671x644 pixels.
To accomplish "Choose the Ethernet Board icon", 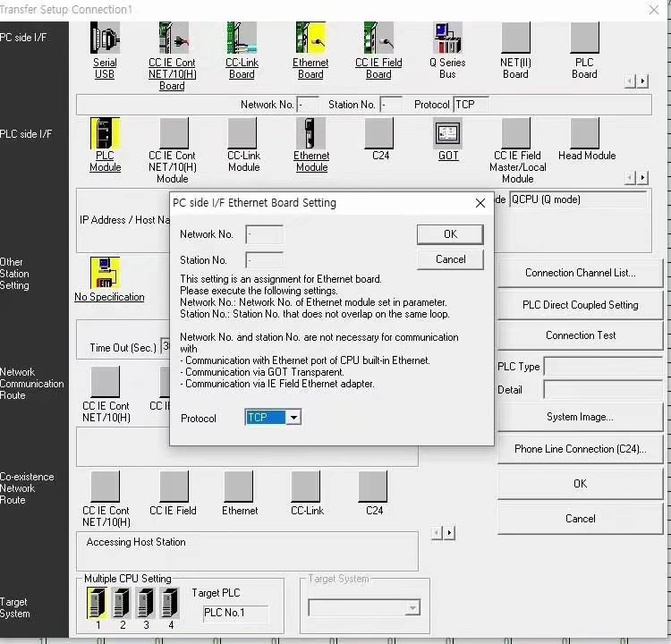I will [310, 39].
